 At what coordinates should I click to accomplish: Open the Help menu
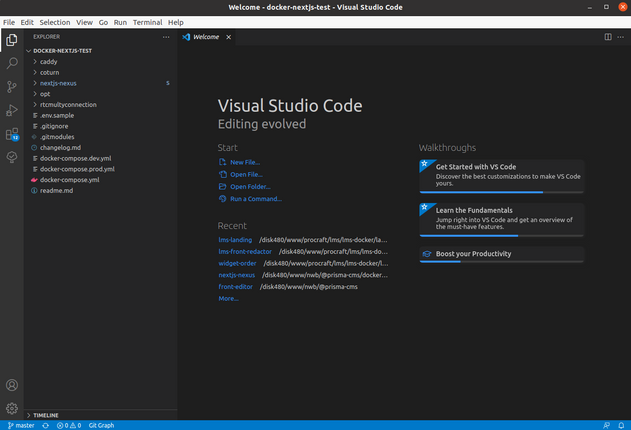point(175,23)
